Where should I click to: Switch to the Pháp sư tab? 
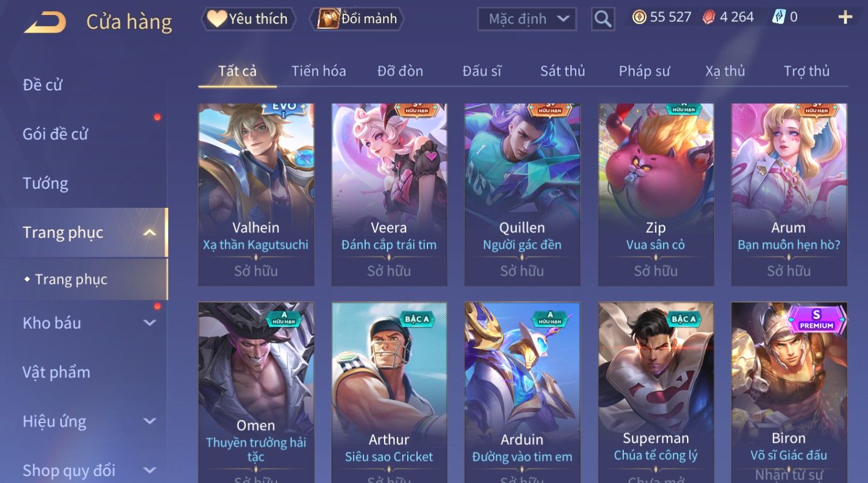[x=645, y=71]
